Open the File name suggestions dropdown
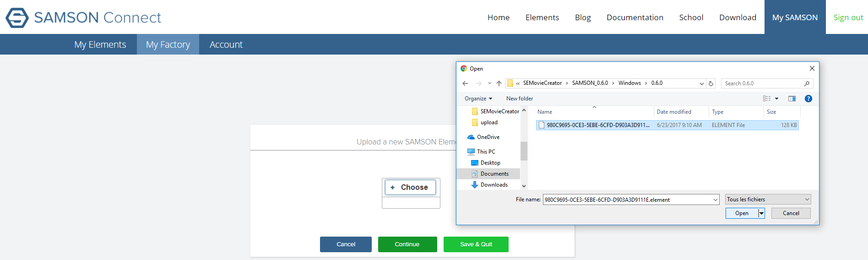The width and height of the screenshot is (868, 260). pos(715,199)
